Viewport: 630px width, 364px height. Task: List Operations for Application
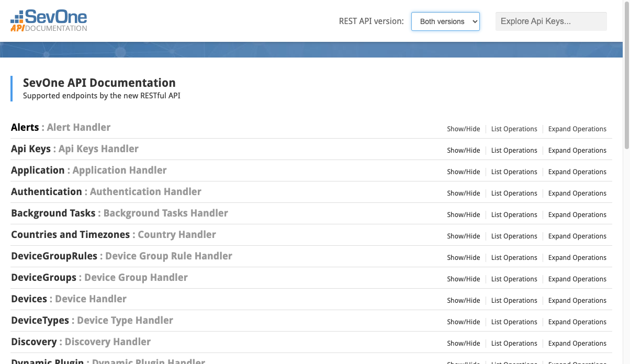tap(514, 172)
